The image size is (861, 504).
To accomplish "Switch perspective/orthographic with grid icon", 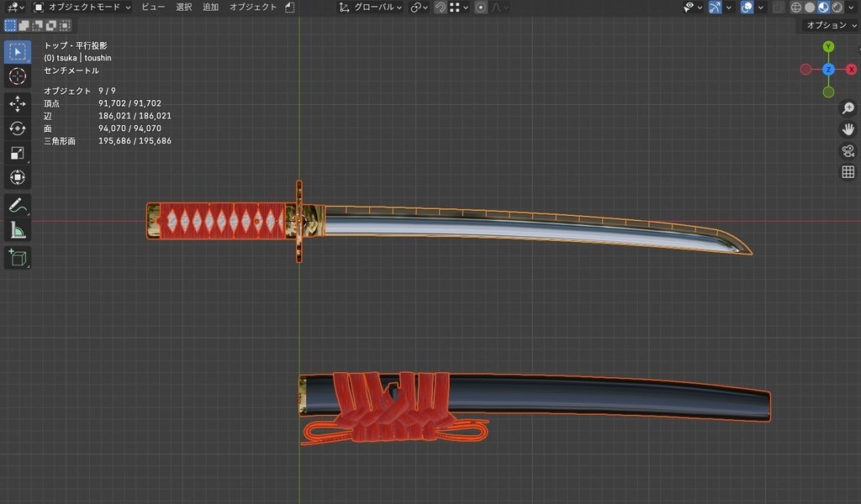I will tap(848, 172).
